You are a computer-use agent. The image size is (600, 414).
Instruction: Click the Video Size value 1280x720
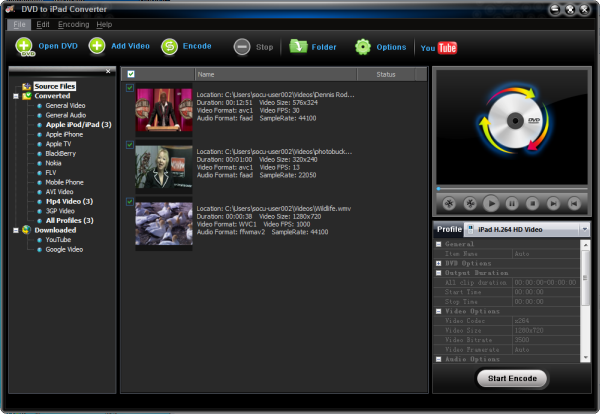coord(546,330)
